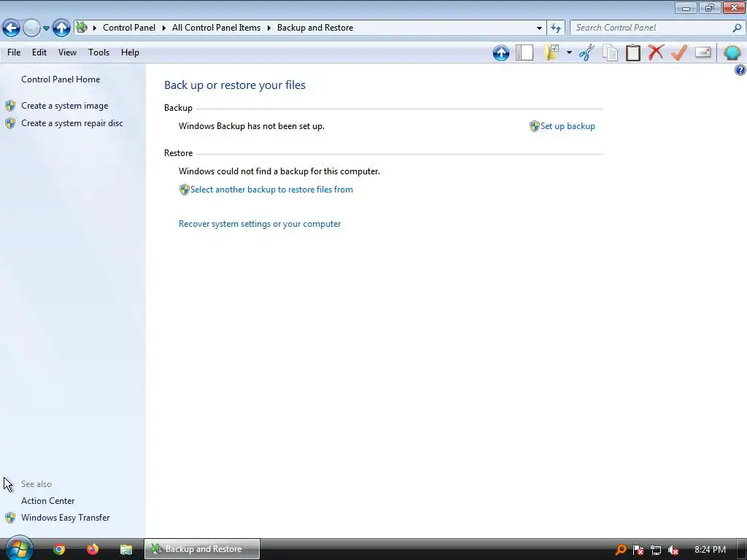
Task: Click the blue Help question mark icon
Action: coord(740,71)
